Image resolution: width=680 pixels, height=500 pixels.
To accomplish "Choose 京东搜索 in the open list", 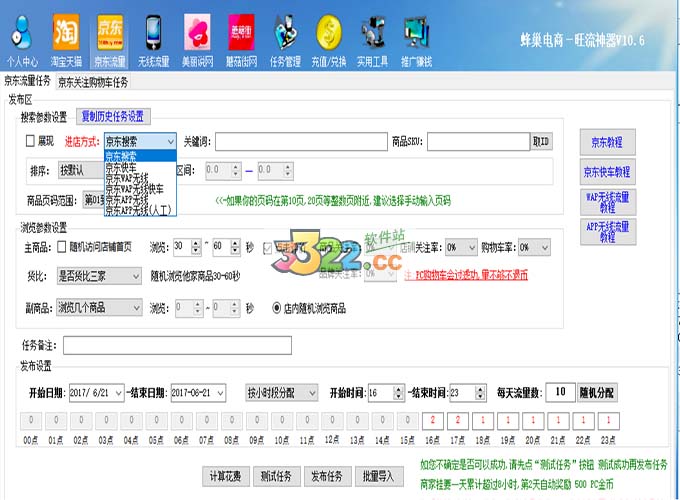I will point(140,156).
